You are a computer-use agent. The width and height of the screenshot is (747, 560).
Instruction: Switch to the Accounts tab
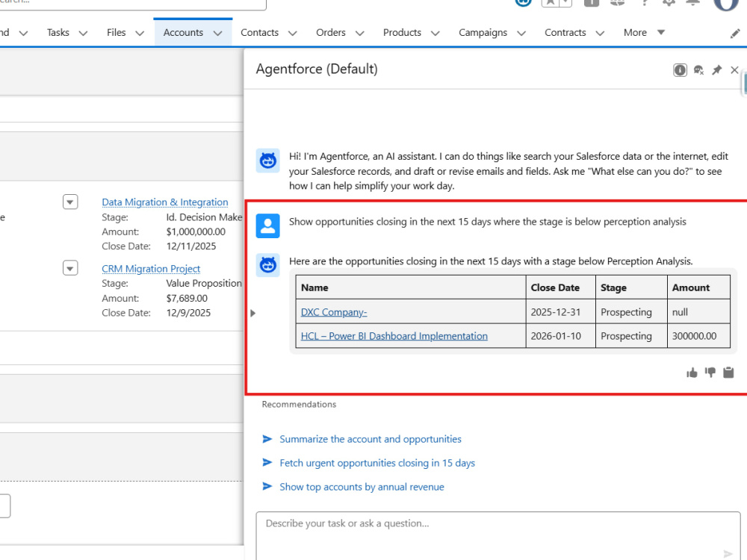tap(184, 32)
